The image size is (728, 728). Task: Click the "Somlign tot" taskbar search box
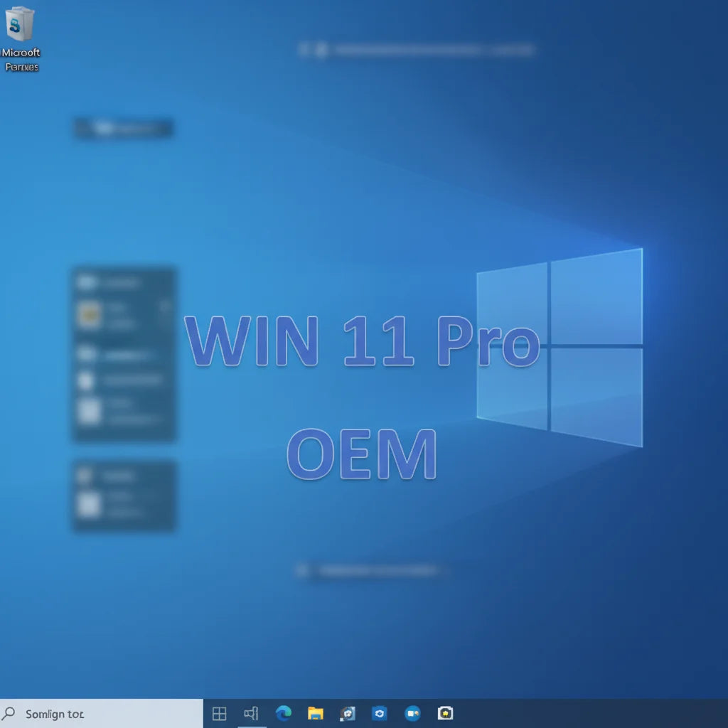(101, 713)
